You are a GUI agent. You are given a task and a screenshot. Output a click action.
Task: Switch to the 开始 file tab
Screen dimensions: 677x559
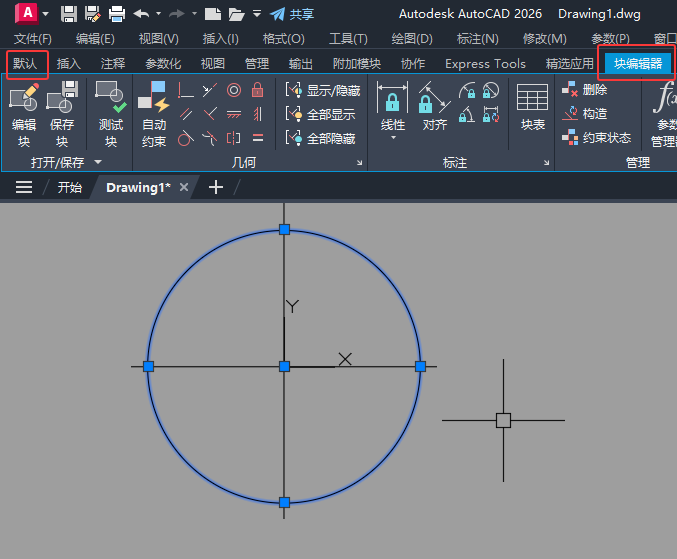click(x=70, y=187)
